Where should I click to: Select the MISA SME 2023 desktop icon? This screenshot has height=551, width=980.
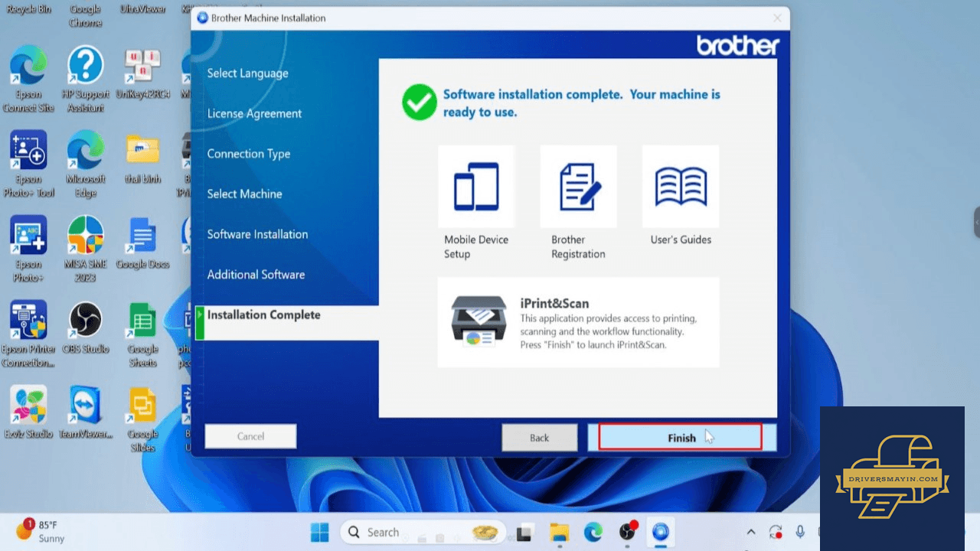pos(85,249)
